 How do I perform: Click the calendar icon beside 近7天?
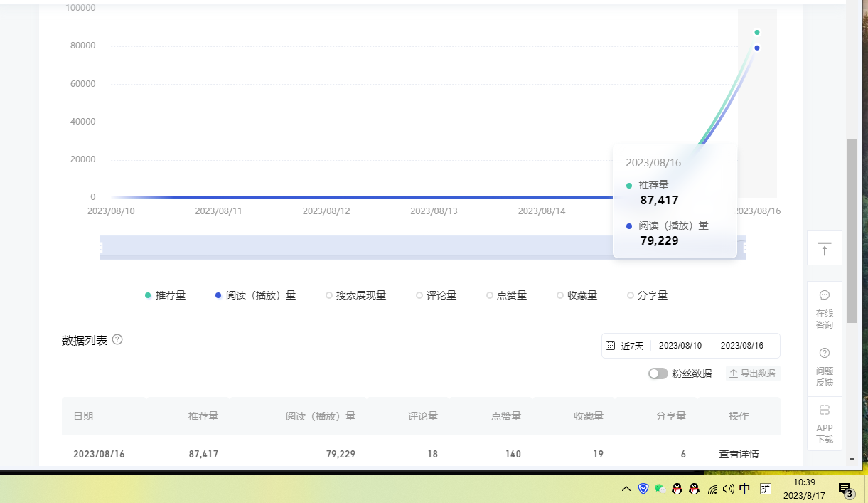pyautogui.click(x=610, y=346)
